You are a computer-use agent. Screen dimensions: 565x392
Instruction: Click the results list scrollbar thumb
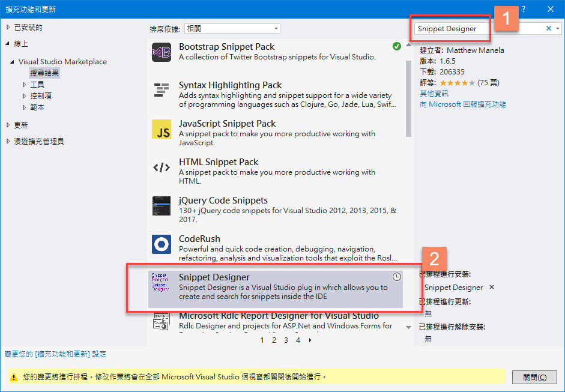pos(408,98)
